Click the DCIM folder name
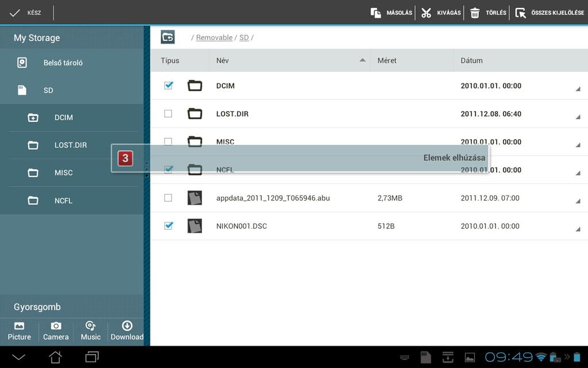 tap(225, 86)
